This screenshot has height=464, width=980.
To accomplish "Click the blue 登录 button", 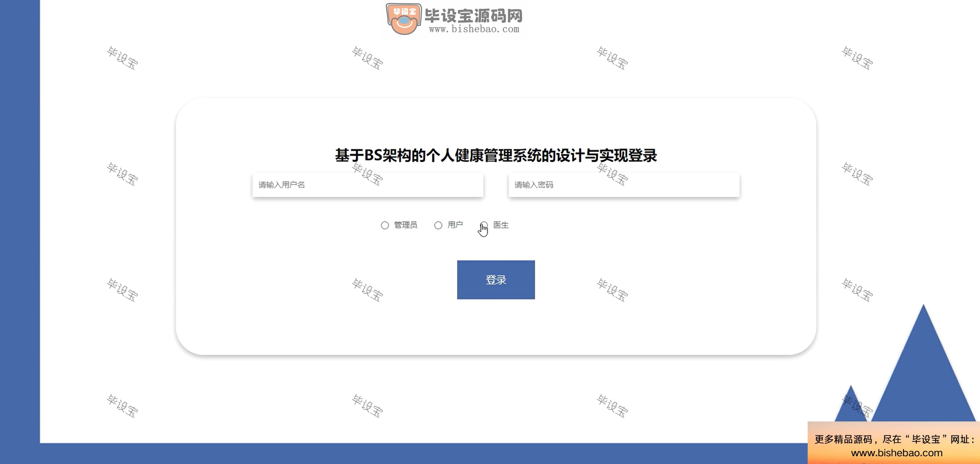I will 496,280.
